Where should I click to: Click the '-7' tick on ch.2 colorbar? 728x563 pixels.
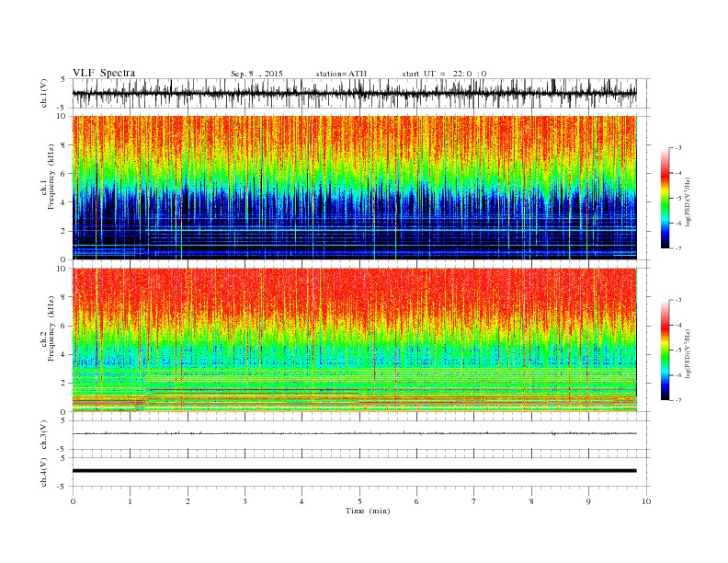(x=678, y=400)
